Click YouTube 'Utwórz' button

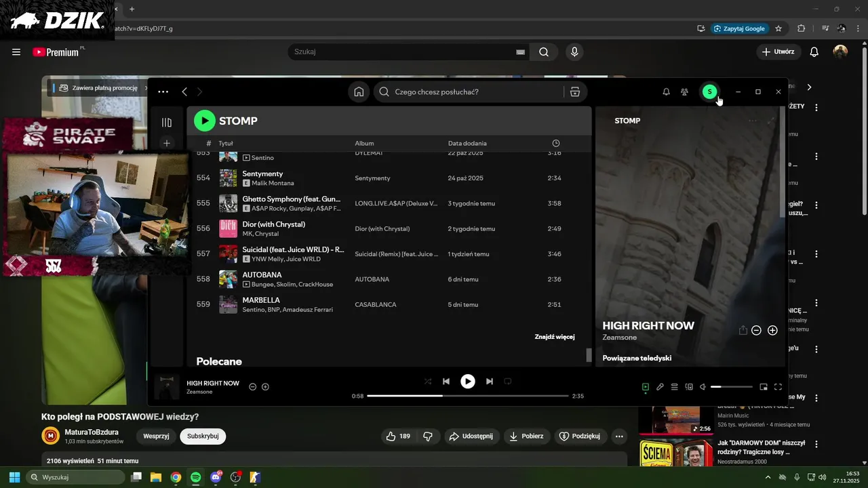[x=778, y=52]
